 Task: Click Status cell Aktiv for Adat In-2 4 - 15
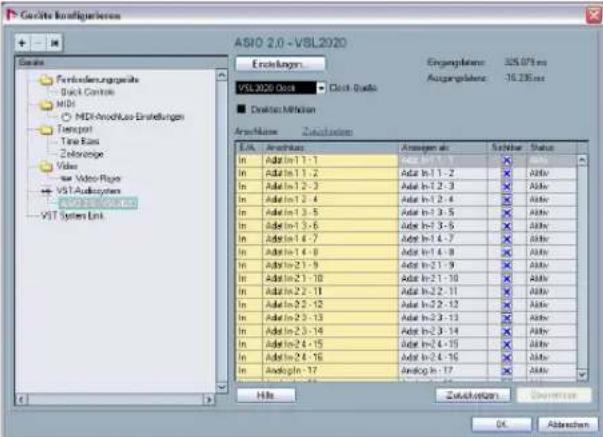point(551,344)
